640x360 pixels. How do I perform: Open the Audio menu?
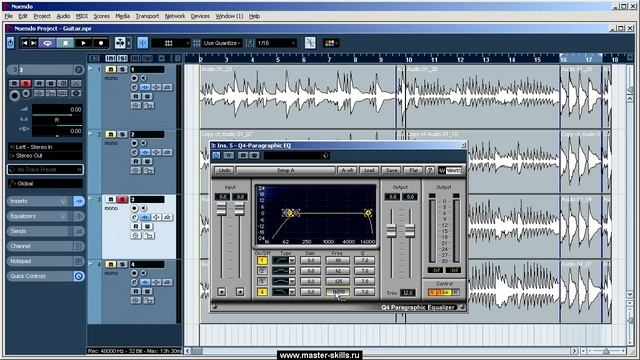[63, 16]
